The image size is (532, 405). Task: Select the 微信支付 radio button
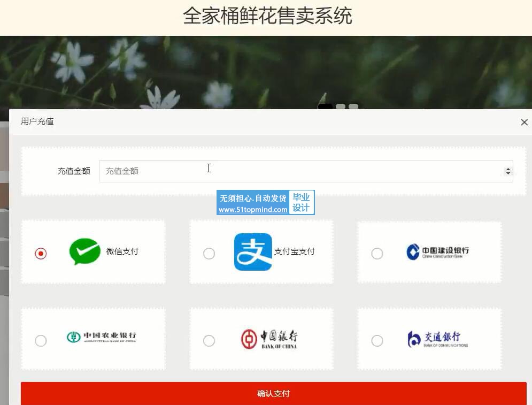point(41,254)
